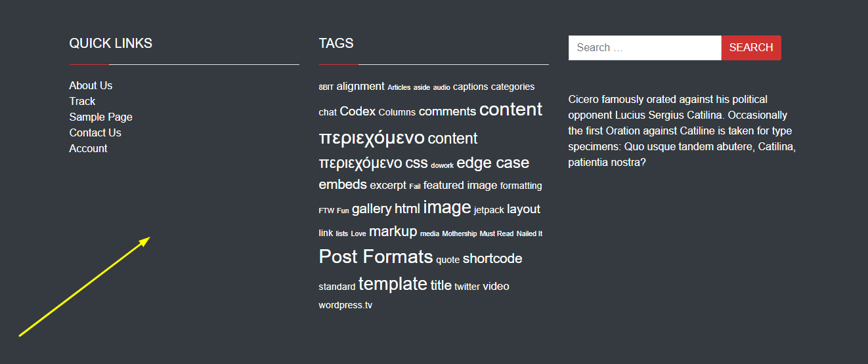
Task: Focus the Search input field
Action: coord(645,47)
